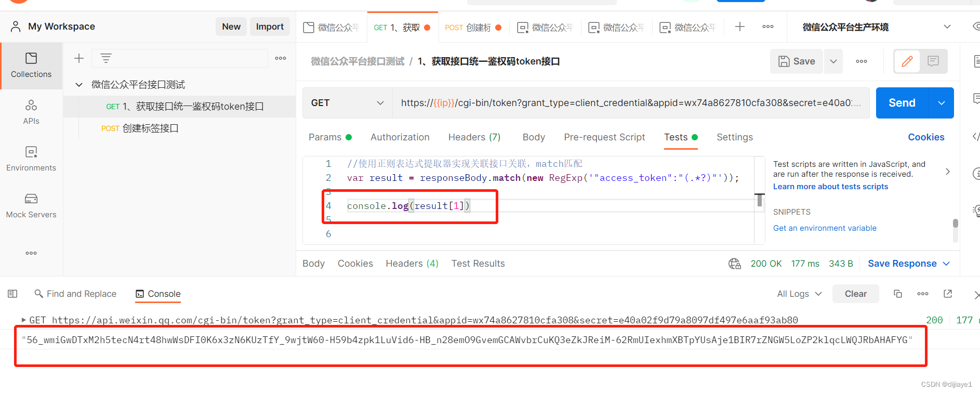The image size is (980, 393).
Task: Select GET 获取接口统一鉴权码token接口 request in tree
Action: tap(180, 107)
